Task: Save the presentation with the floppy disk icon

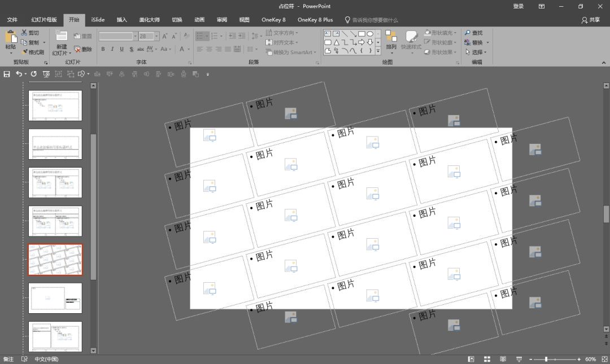Action: click(x=7, y=74)
